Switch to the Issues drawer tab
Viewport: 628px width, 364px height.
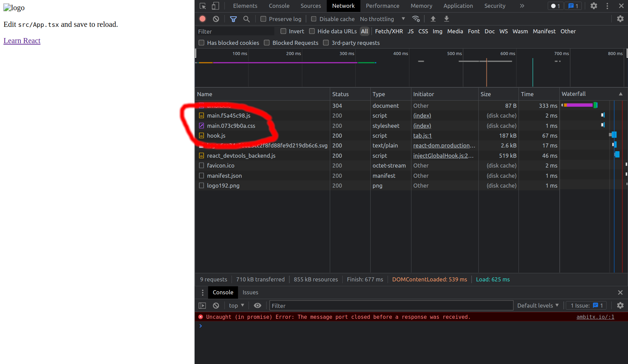click(x=250, y=292)
